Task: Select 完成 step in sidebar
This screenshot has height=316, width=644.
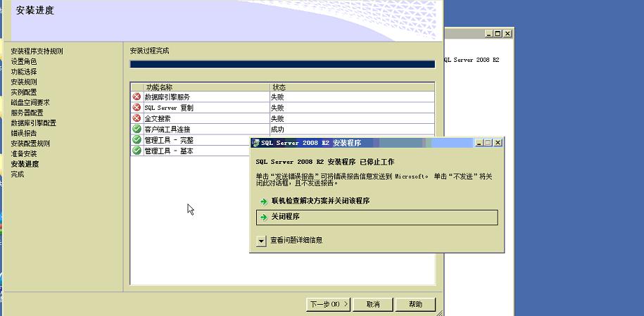Action: pyautogui.click(x=18, y=175)
